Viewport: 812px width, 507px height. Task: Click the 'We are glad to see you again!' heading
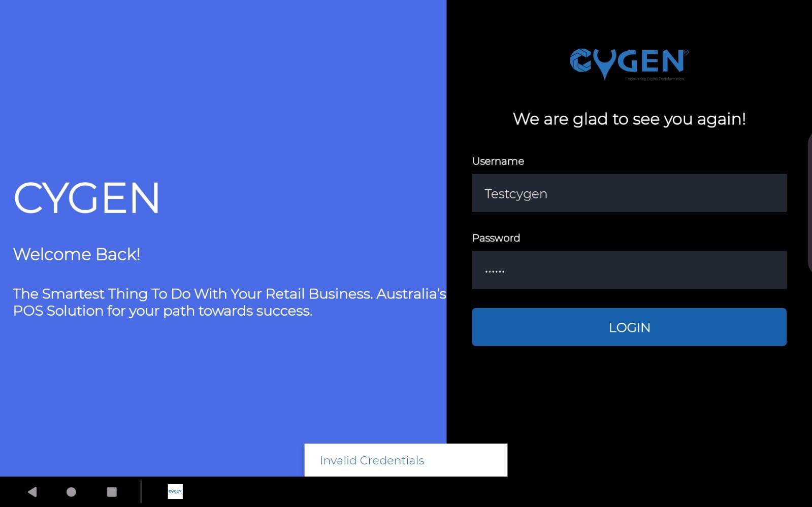(x=629, y=119)
